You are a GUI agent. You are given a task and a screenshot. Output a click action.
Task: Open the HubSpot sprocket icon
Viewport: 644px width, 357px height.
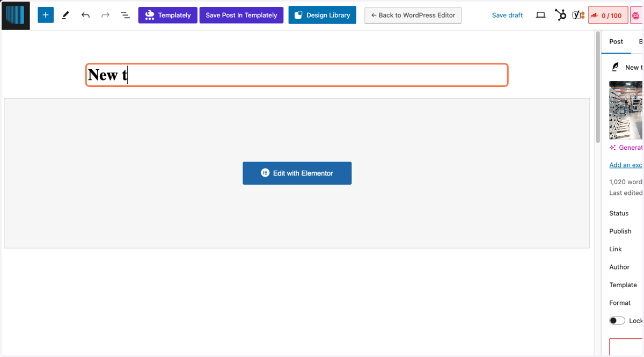tap(560, 15)
